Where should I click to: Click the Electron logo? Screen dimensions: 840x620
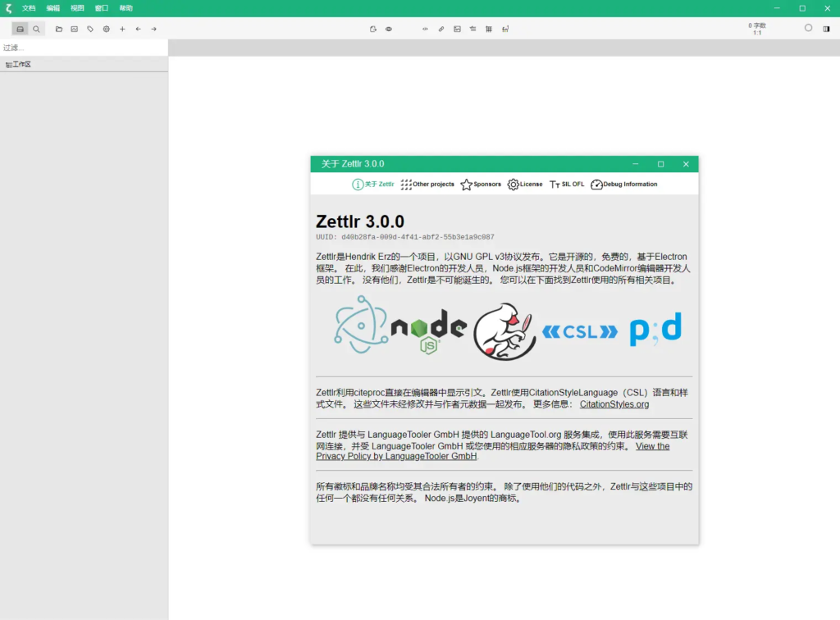point(361,325)
